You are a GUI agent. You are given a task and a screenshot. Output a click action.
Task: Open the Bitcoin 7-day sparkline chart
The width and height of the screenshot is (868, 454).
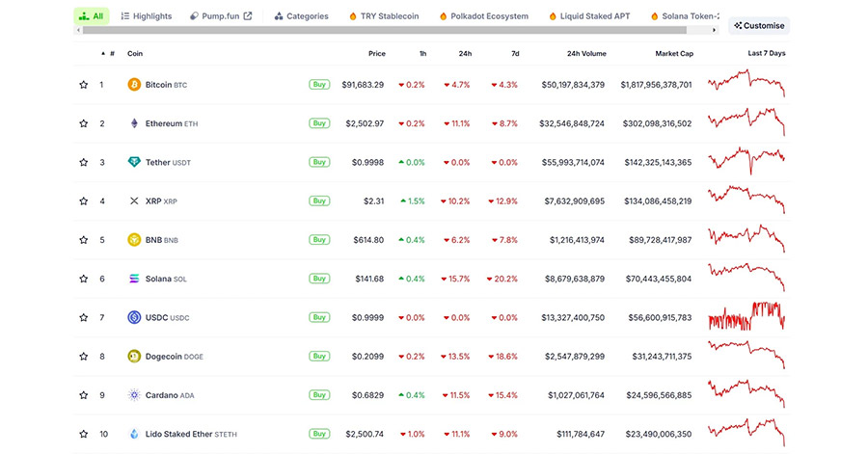tap(746, 83)
